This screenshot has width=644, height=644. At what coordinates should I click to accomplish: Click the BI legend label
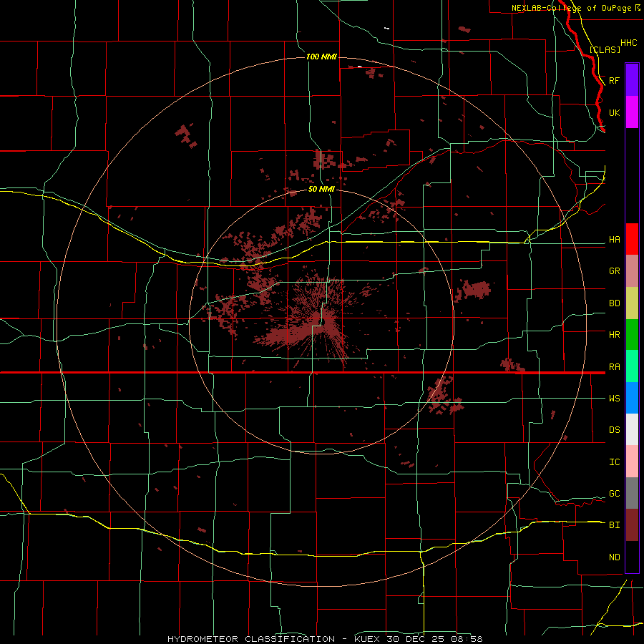tap(615, 525)
